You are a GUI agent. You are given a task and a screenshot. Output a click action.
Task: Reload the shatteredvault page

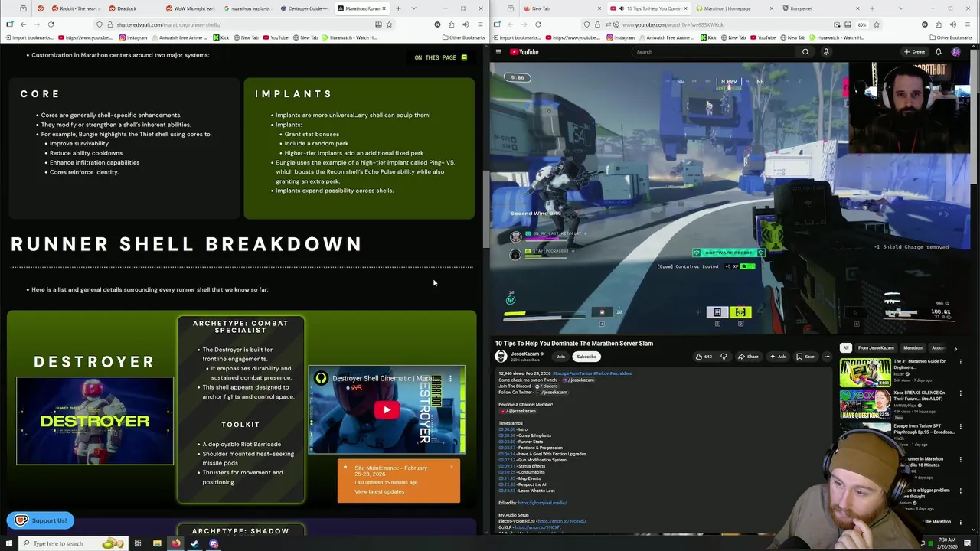(x=51, y=24)
